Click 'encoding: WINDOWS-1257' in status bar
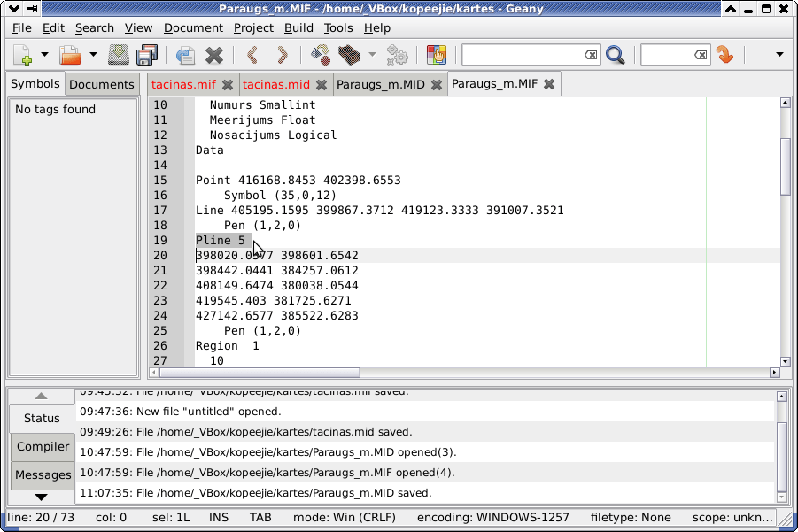The height and width of the screenshot is (532, 798). [493, 518]
